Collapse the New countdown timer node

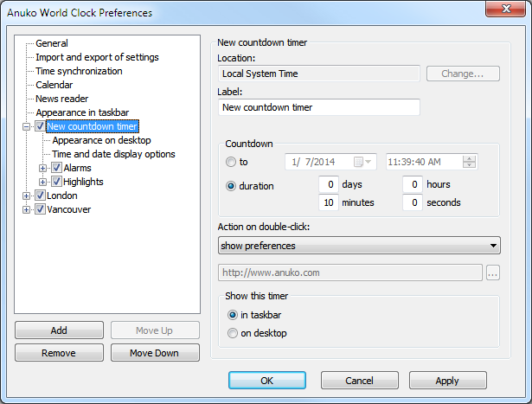27,126
